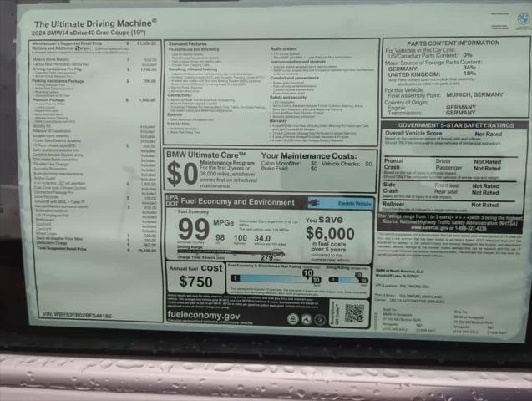Image resolution: width=532 pixels, height=401 pixels.
Task: Click the Smog Rating bar
Action: tap(348, 279)
